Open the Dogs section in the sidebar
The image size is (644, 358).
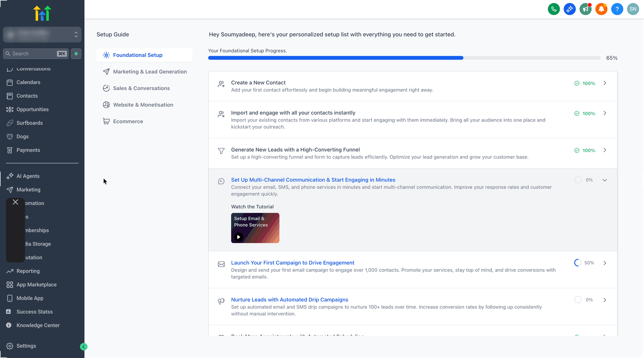point(10,136)
